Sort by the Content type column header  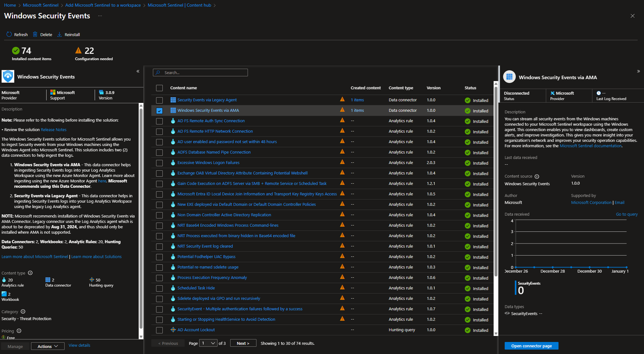401,88
